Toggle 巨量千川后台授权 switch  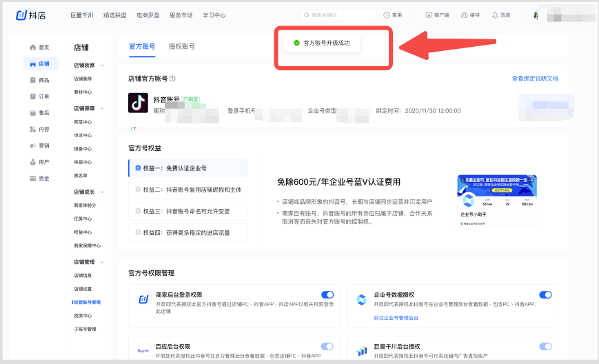click(x=545, y=346)
